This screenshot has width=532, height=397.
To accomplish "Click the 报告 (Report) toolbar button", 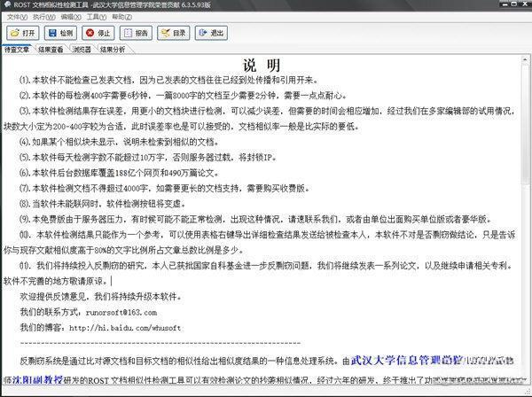I will pos(136,33).
